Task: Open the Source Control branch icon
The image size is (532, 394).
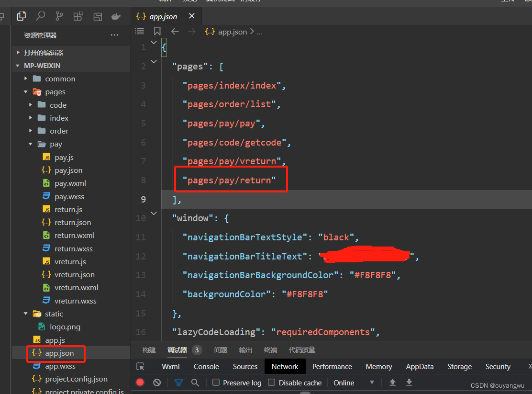Action: click(59, 16)
